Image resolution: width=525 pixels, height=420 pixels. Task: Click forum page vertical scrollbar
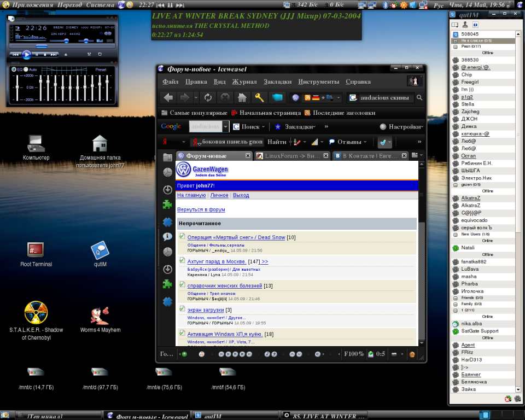pos(422,254)
